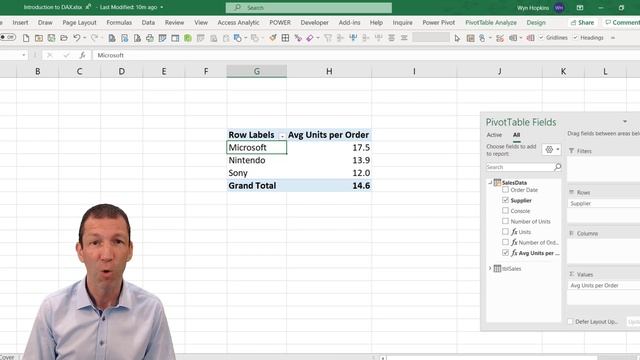
Task: Uncheck the Supplier field checkbox
Action: click(x=505, y=200)
